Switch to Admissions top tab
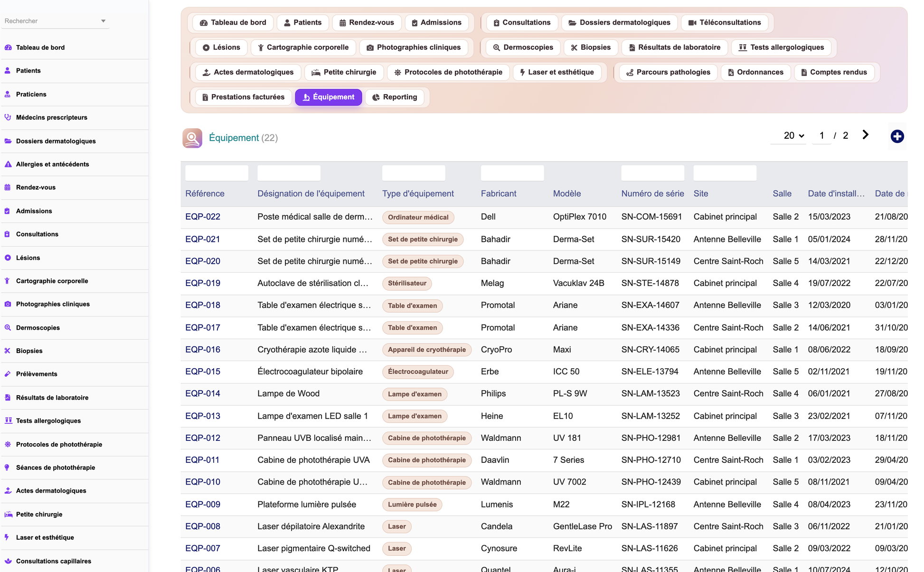 coord(436,23)
